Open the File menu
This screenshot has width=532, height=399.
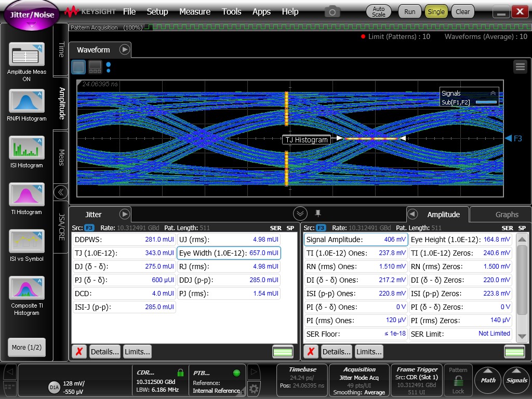click(129, 11)
